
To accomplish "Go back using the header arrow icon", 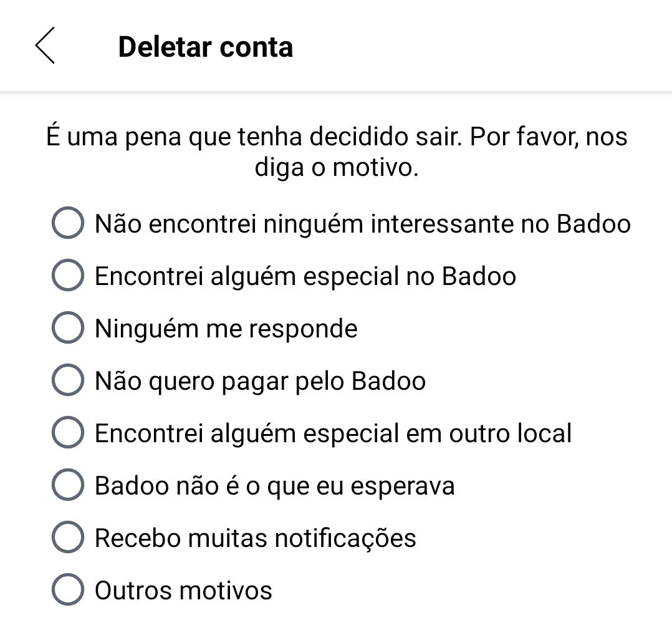I will point(45,46).
